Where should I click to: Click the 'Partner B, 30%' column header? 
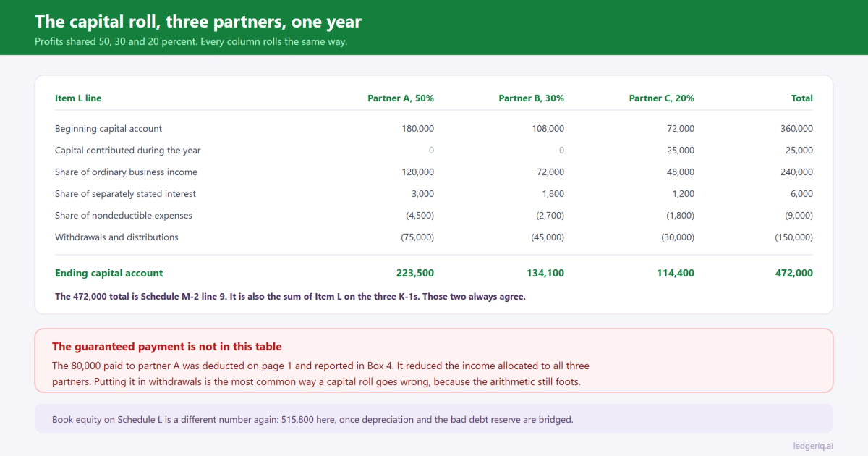[532, 98]
